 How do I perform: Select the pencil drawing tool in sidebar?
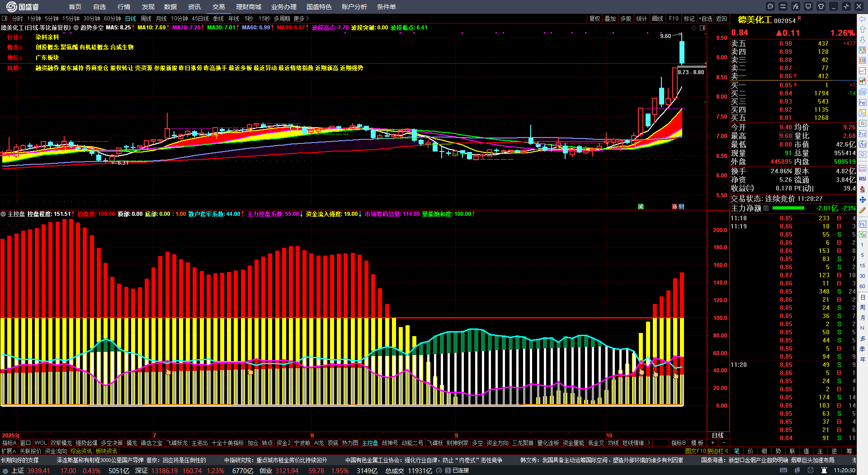863,210
